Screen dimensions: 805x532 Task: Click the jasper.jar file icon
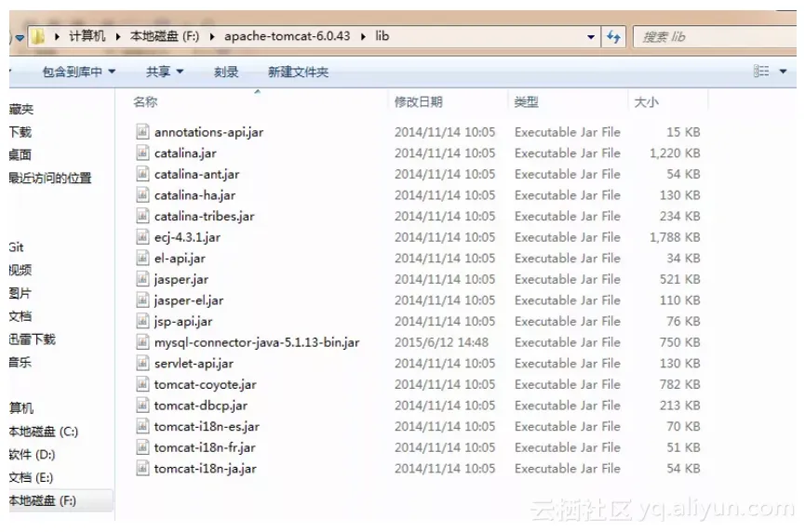click(142, 279)
